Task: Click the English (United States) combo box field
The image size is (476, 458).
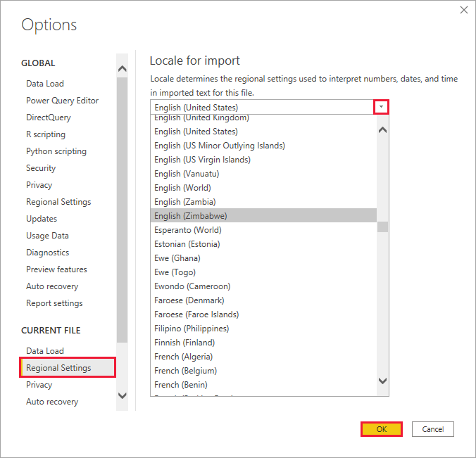Action: pos(269,107)
